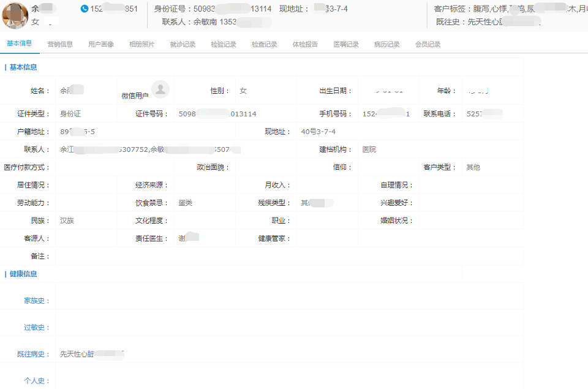588x389 pixels.
Task: Switch to the 营销信息 tab
Action: tap(60, 44)
